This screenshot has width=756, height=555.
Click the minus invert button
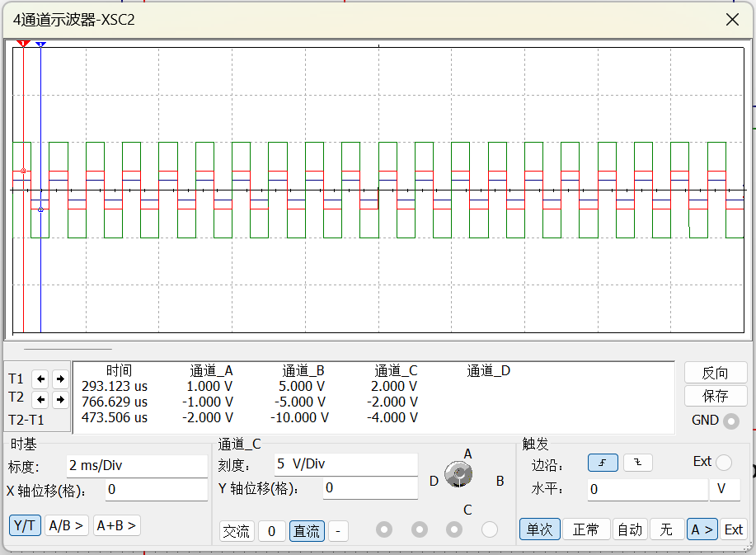pos(339,531)
